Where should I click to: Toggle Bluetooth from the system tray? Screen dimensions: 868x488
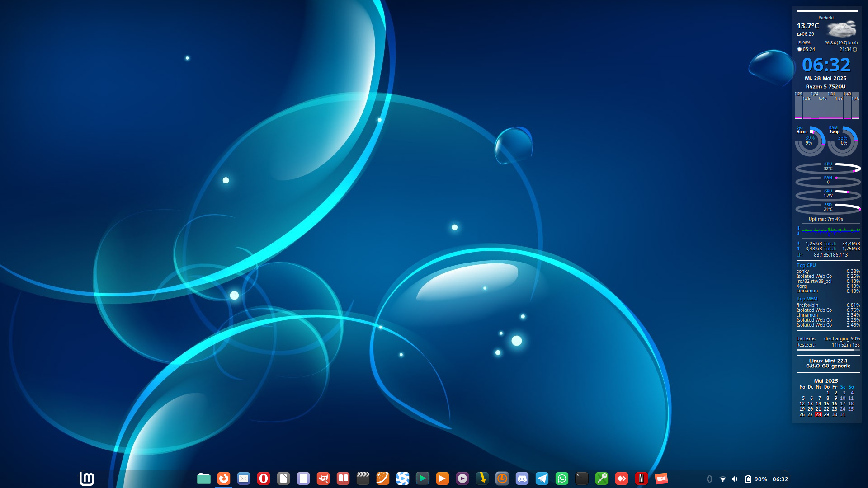pyautogui.click(x=709, y=479)
